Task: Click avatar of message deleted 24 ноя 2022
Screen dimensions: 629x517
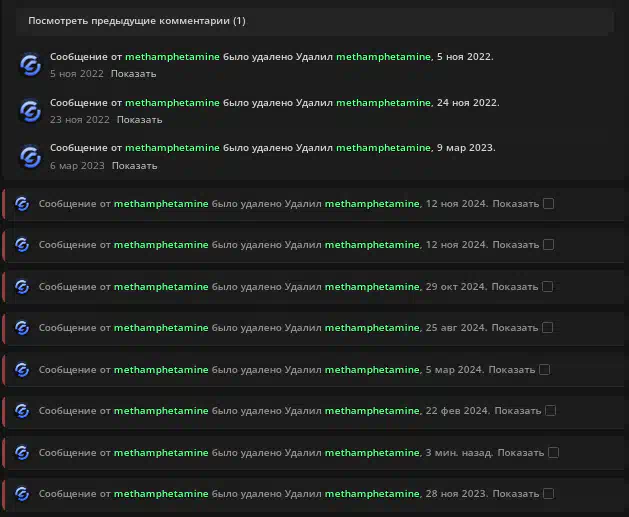Action: pos(30,111)
